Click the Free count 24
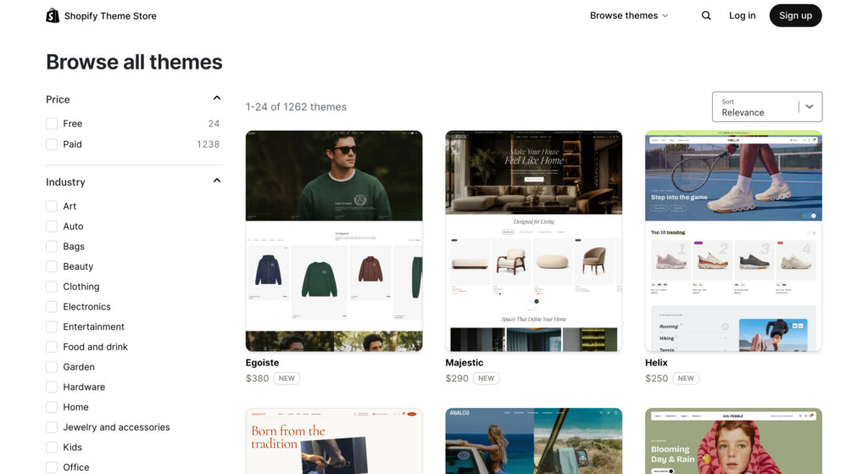Image resolution: width=868 pixels, height=474 pixels. [x=214, y=124]
